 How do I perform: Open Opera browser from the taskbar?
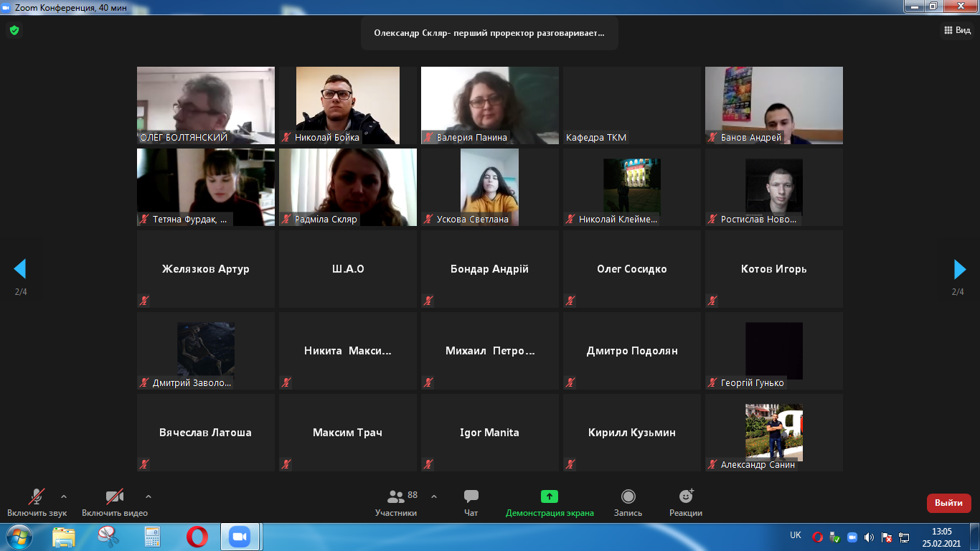197,537
